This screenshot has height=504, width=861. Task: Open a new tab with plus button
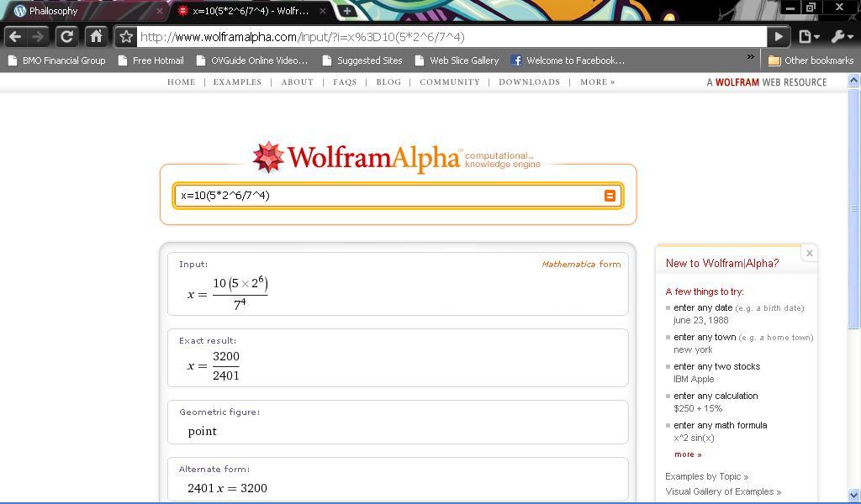coord(346,10)
